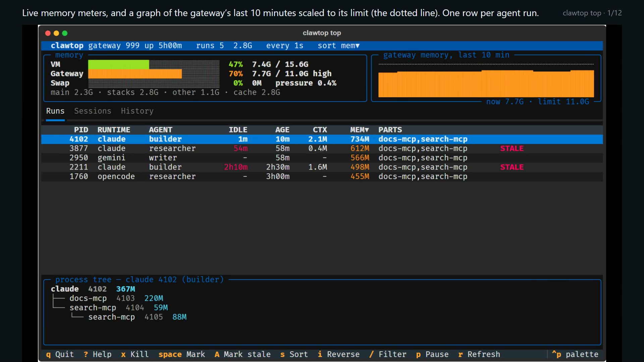Click the RUNTIME column header

[114, 130]
